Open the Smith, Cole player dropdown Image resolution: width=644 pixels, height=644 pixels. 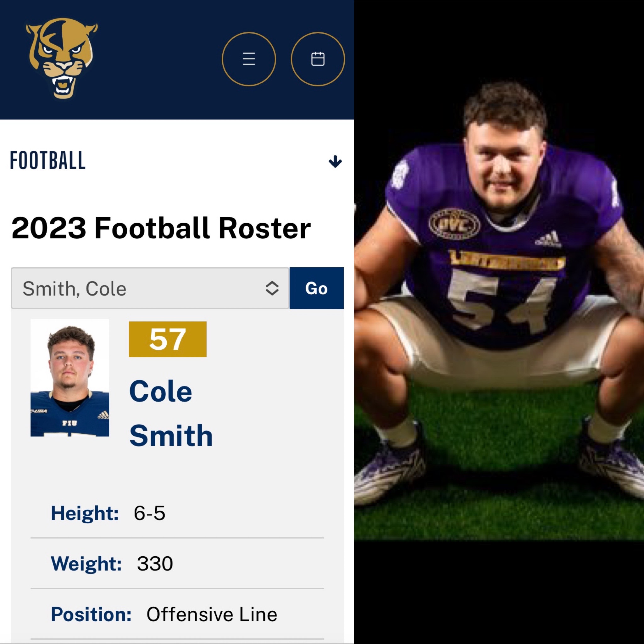pos(150,288)
